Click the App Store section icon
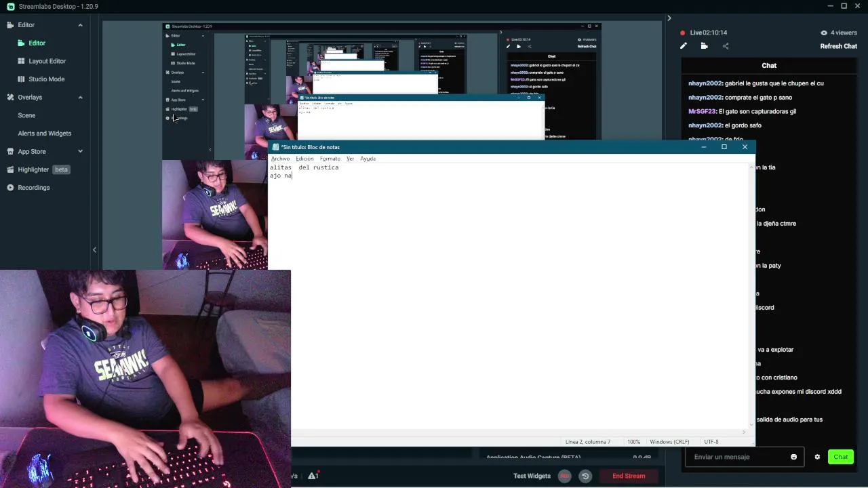 point(10,151)
